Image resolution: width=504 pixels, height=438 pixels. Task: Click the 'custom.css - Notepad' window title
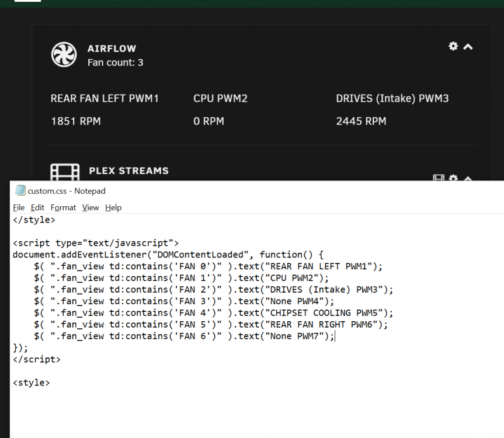67,191
